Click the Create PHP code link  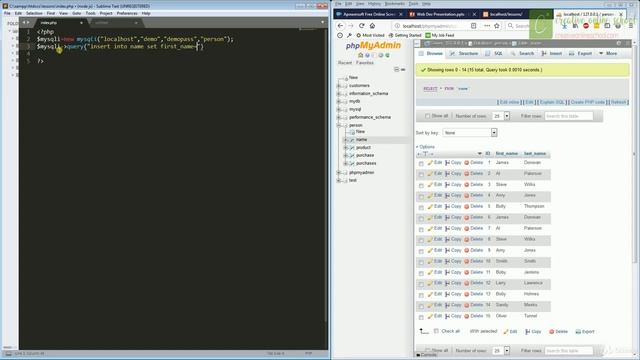tap(588, 102)
